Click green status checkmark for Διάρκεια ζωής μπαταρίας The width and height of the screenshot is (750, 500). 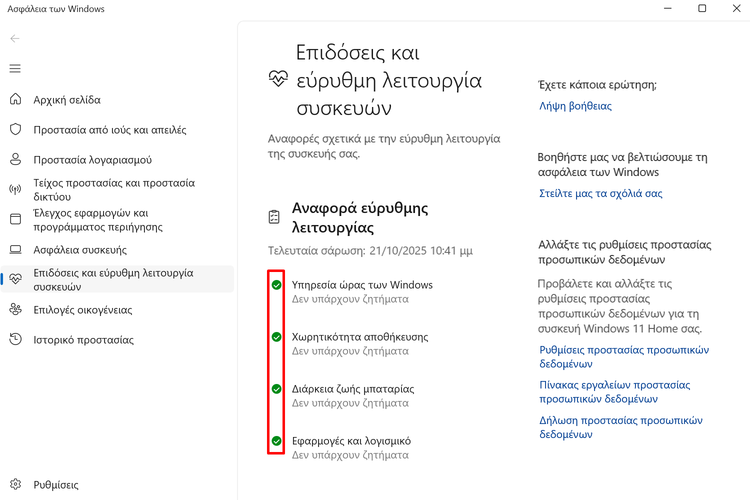tap(277, 389)
